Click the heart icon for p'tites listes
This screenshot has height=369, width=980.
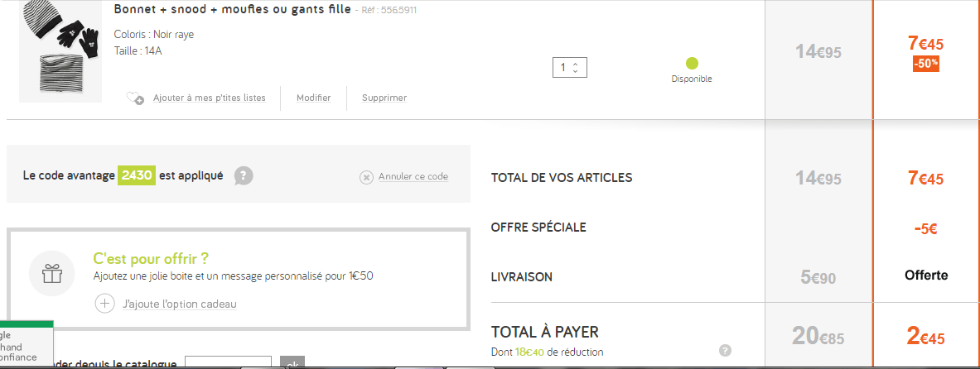tap(135, 98)
